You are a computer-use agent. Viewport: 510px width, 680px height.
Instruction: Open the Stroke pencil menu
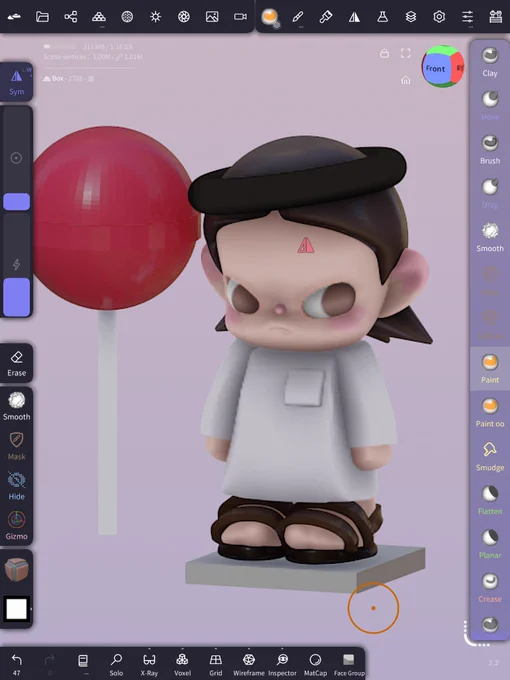tap(298, 17)
